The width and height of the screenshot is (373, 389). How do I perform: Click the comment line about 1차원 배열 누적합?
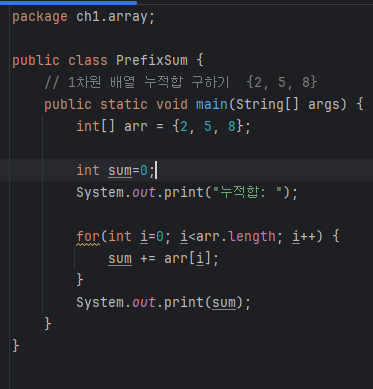pyautogui.click(x=181, y=82)
